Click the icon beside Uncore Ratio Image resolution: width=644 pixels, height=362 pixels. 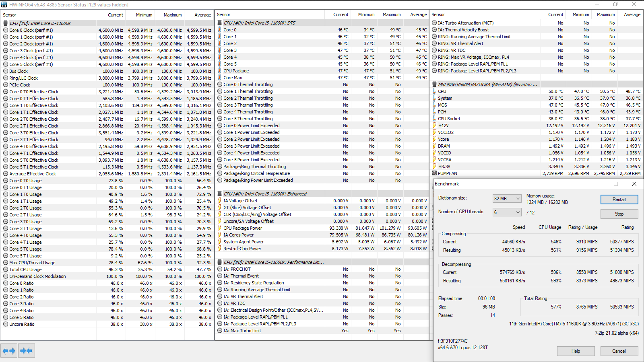6,324
